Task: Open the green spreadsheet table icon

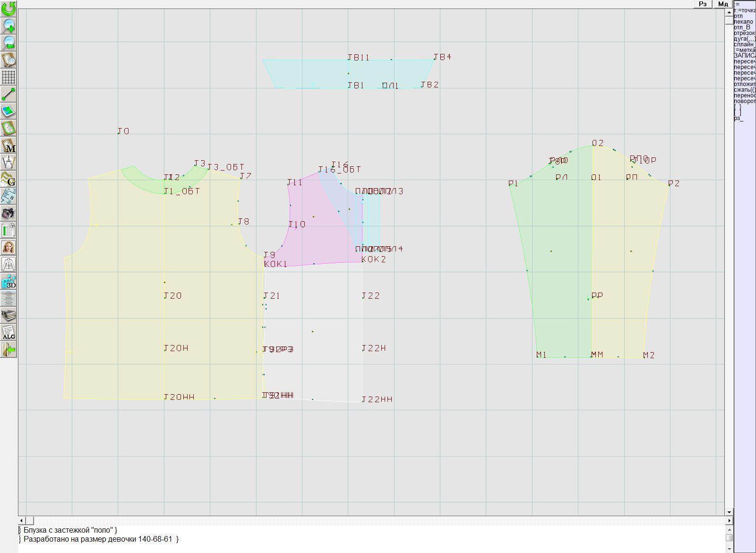Action: click(9, 230)
